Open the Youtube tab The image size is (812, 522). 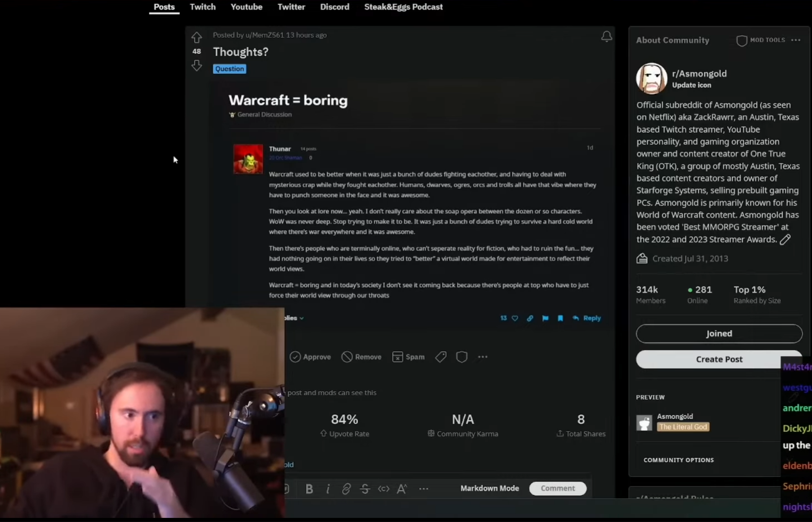click(x=246, y=7)
